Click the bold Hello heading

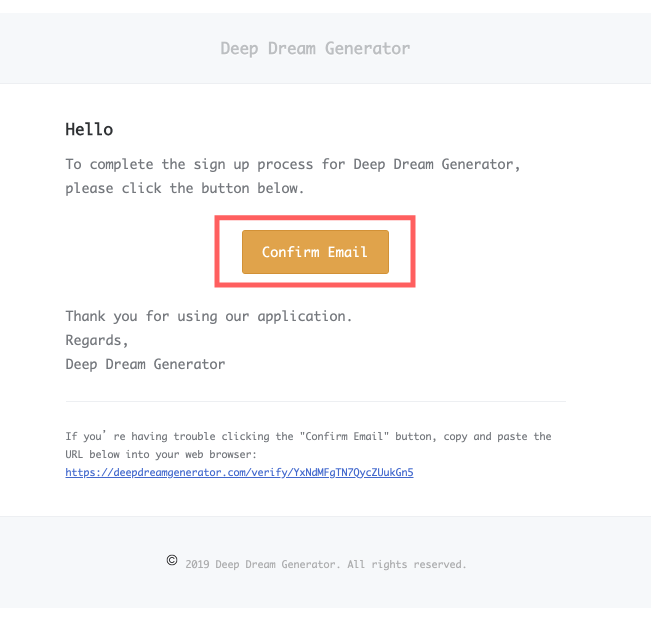[x=89, y=130]
